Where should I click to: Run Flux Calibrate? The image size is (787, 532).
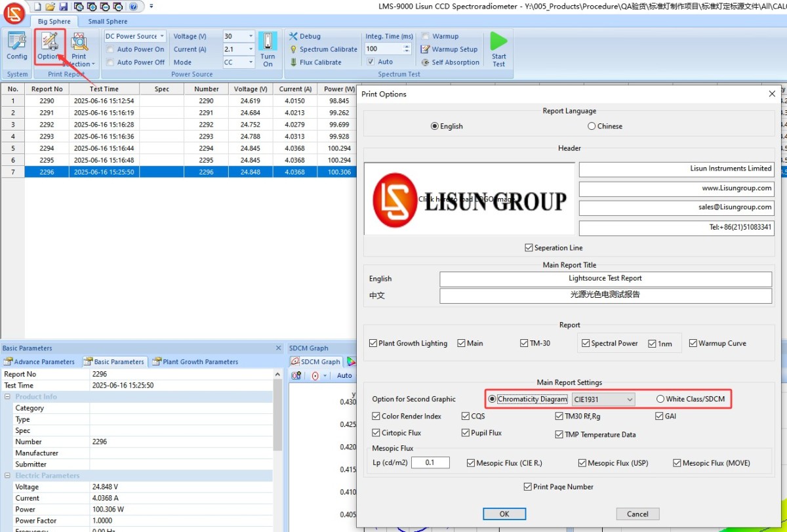click(x=315, y=62)
